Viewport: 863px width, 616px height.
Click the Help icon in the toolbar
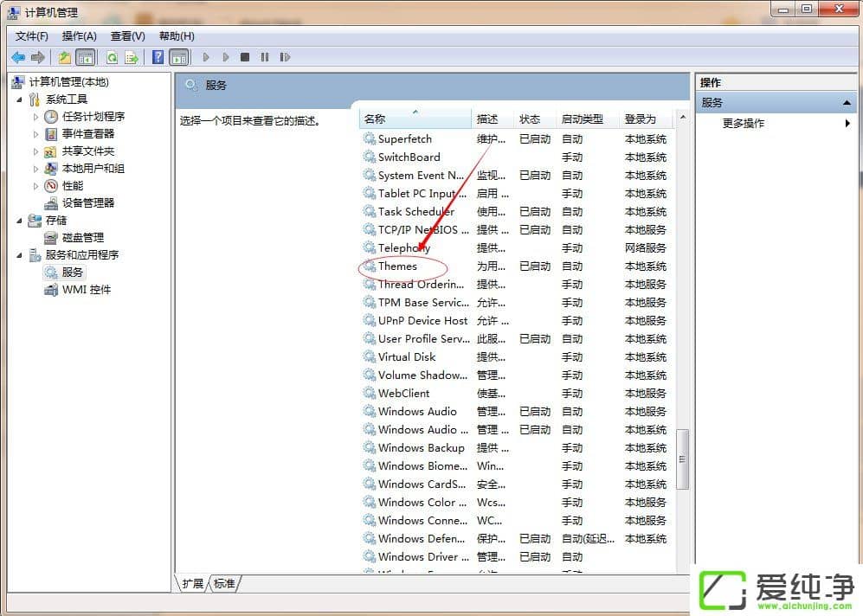[158, 57]
